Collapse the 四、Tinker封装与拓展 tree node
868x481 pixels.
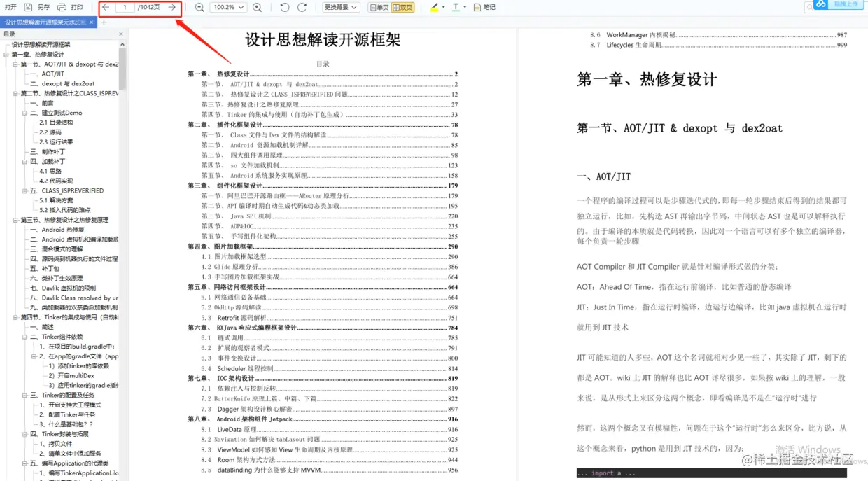tap(24, 434)
